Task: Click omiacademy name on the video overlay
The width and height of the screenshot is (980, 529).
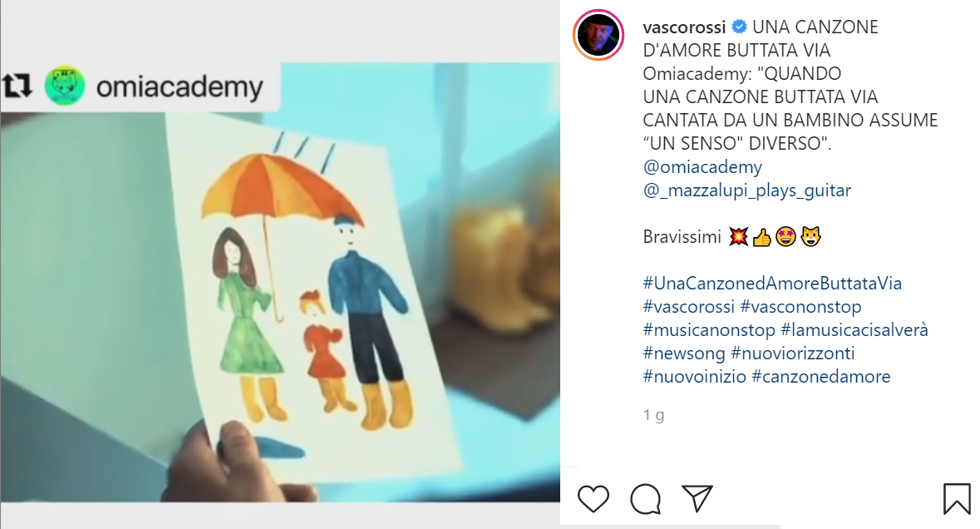Action: point(180,87)
